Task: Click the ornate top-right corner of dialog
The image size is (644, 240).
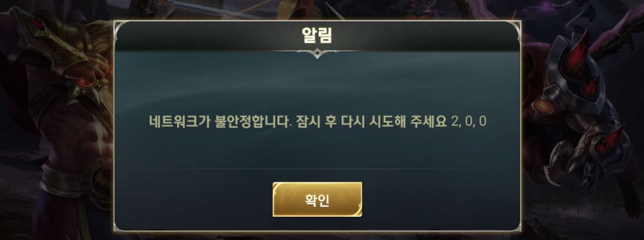Action: click(x=514, y=27)
